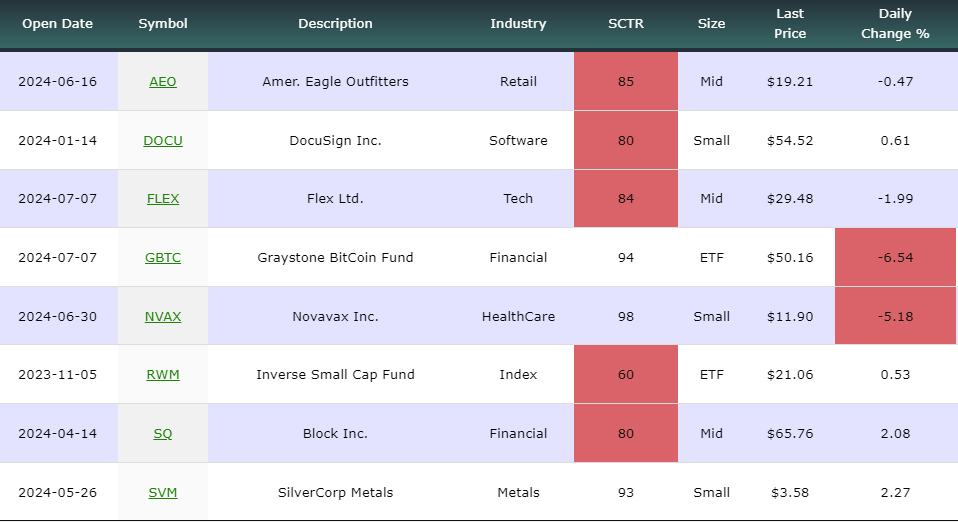
Task: Click the Last Price column header
Action: pos(790,23)
